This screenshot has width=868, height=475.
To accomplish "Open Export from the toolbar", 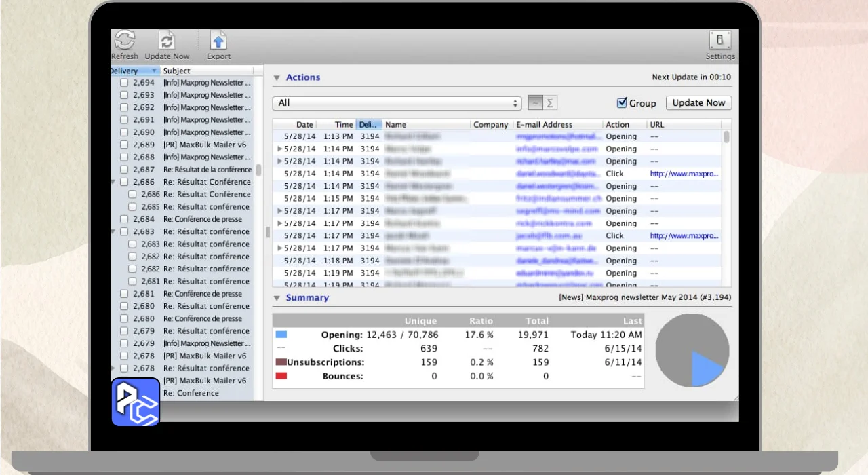I will click(x=218, y=40).
